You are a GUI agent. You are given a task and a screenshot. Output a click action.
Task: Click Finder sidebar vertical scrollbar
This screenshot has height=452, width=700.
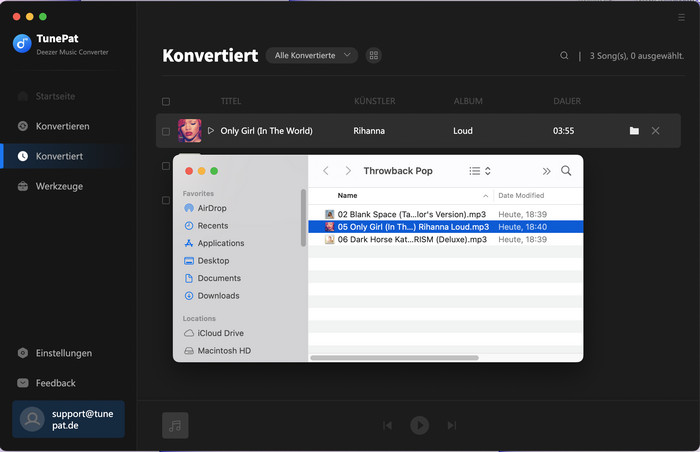pos(304,218)
